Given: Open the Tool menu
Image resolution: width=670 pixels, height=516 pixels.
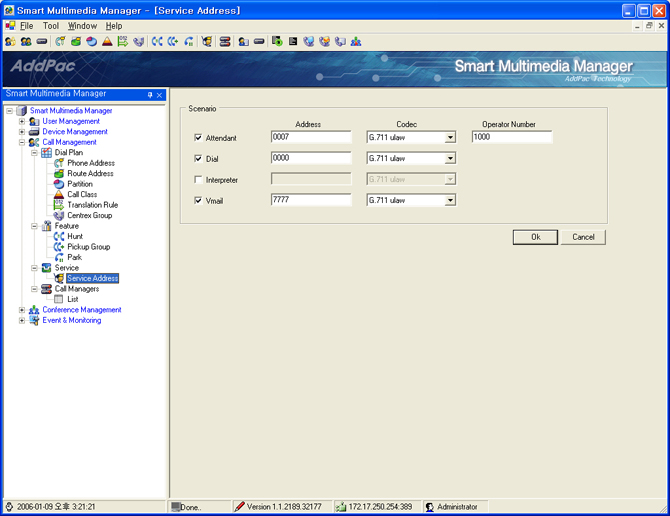Looking at the screenshot, I should pyautogui.click(x=51, y=26).
